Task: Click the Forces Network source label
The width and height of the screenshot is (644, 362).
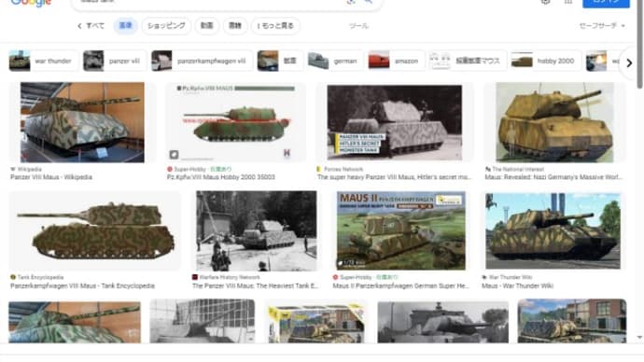Action: 340,169
